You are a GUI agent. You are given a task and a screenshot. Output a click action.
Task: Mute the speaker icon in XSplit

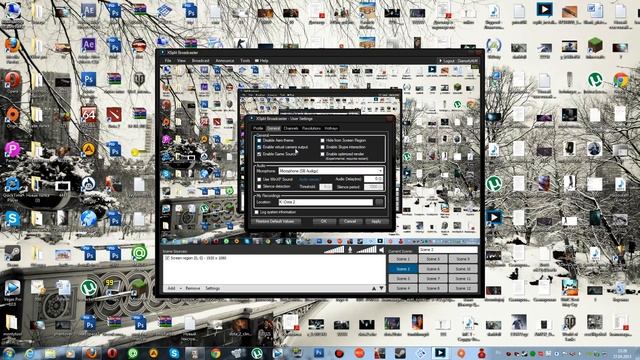(381, 249)
